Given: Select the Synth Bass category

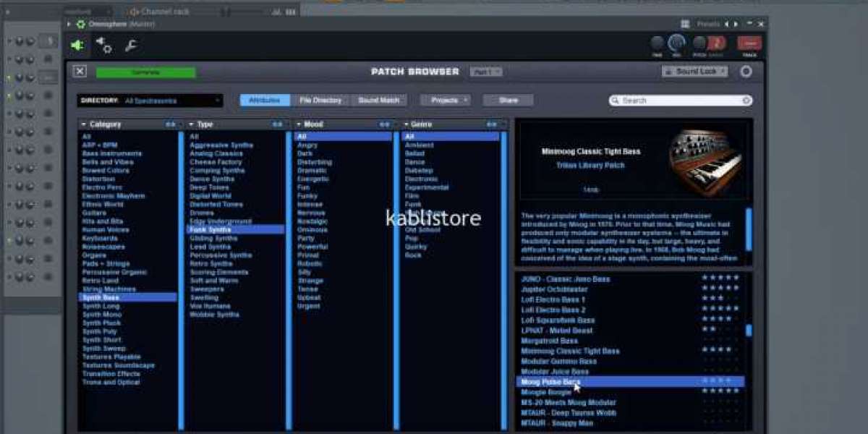Looking at the screenshot, I should tap(127, 297).
